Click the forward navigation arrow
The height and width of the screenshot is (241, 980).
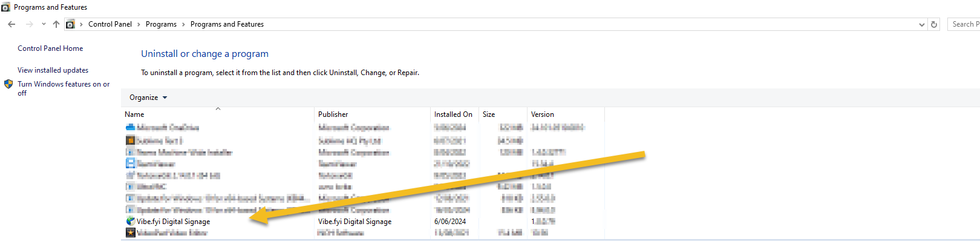[29, 24]
